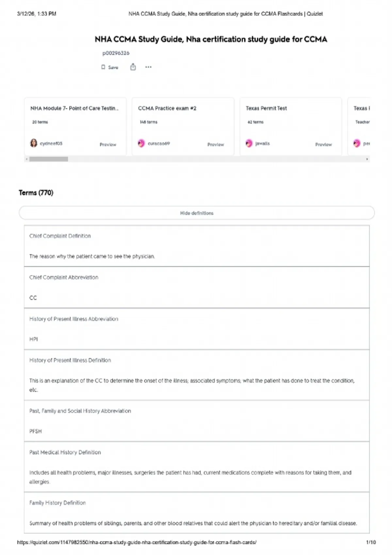Screen dimensions: 392x556
Task: Click the carousel right scroll arrow
Action: tap(367, 159)
